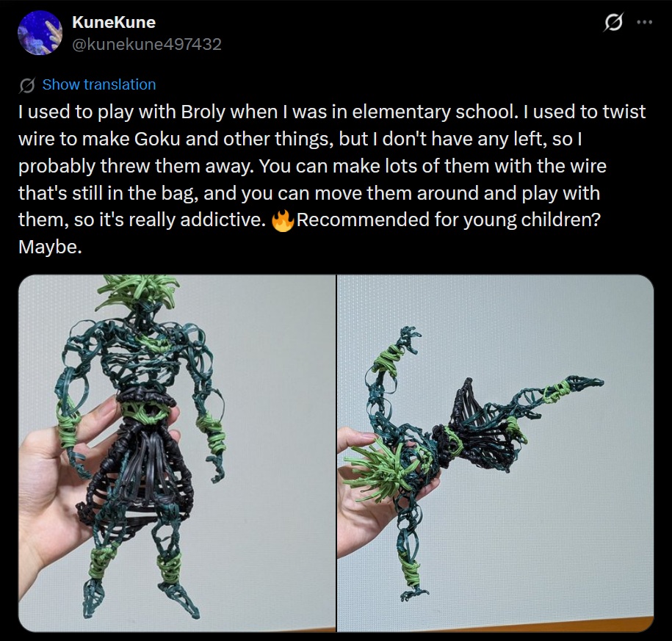This screenshot has height=641, width=672.
Task: Click the text line about wire in the bag
Action: (308, 193)
